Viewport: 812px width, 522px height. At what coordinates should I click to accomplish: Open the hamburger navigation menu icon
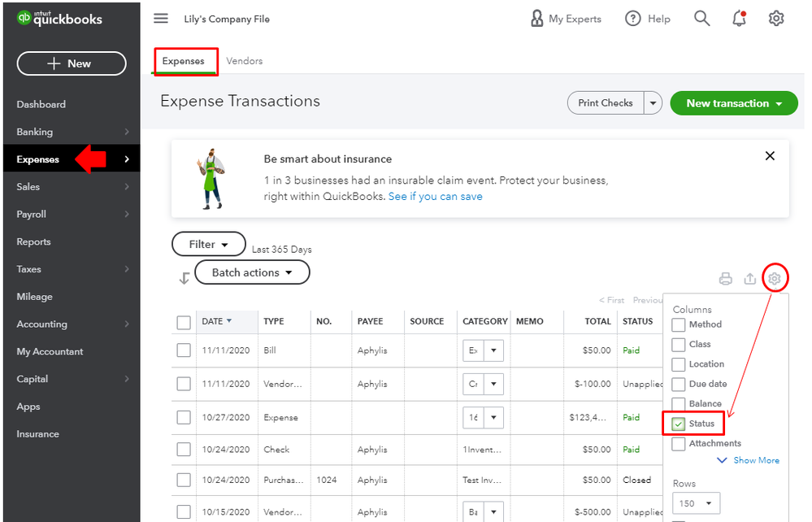161,19
